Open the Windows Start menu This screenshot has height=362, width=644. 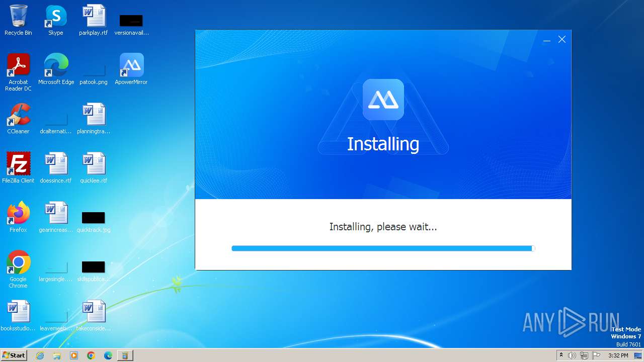coord(14,355)
